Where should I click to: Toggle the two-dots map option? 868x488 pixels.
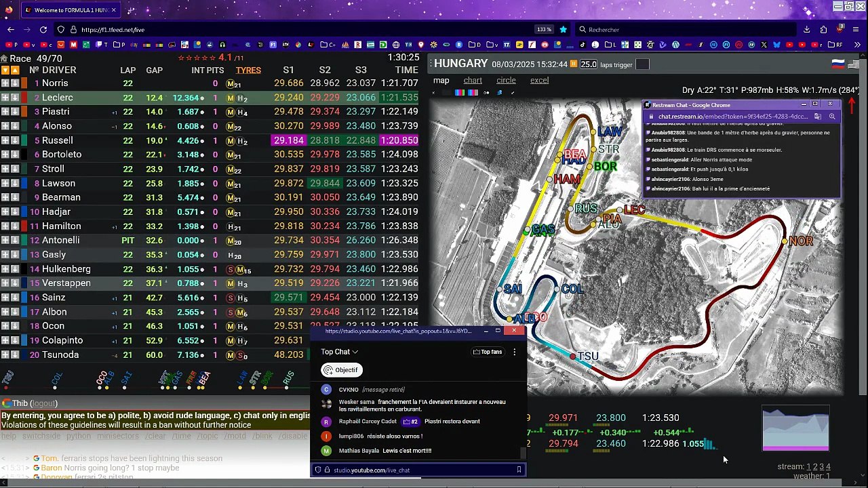tap(486, 93)
